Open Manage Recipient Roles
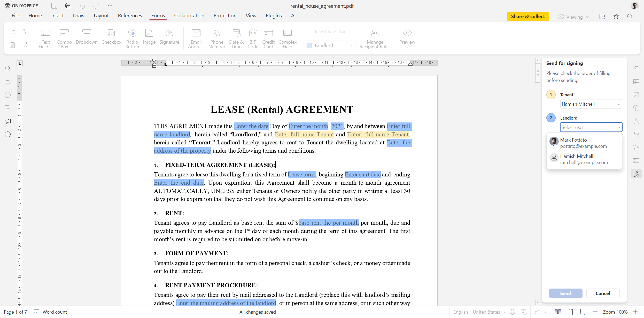Screen dimensions: 644x318 point(375,39)
